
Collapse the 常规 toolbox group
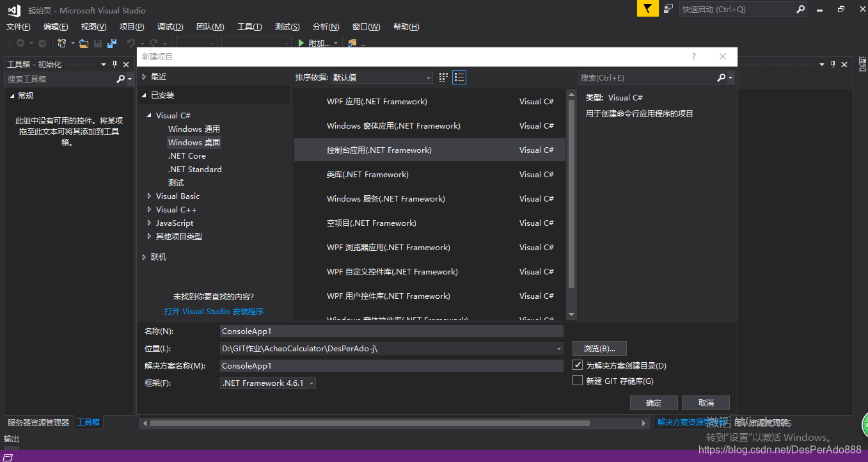coord(12,96)
